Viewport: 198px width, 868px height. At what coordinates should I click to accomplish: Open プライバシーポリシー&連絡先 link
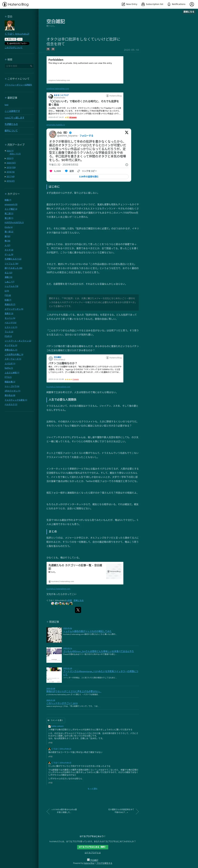tap(18, 85)
